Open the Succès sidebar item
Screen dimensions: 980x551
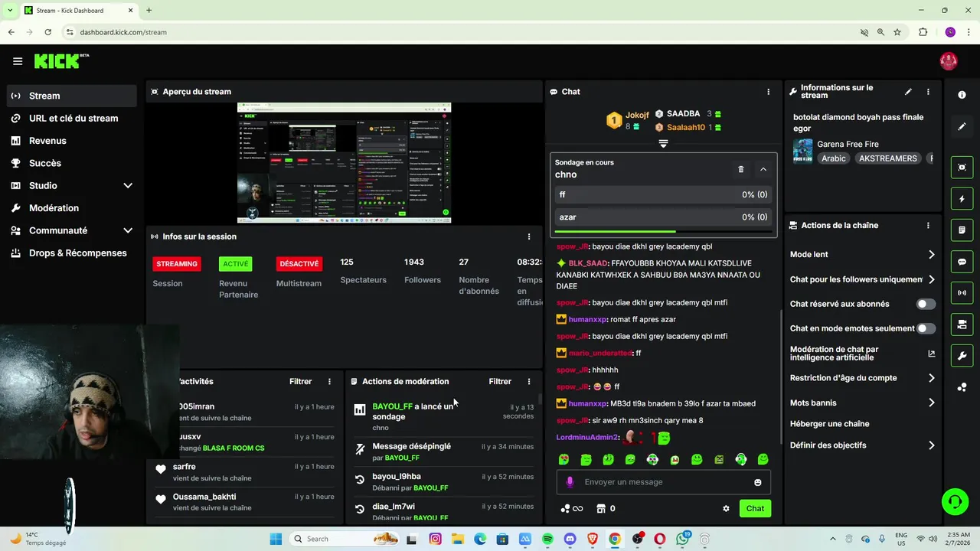(x=73, y=163)
